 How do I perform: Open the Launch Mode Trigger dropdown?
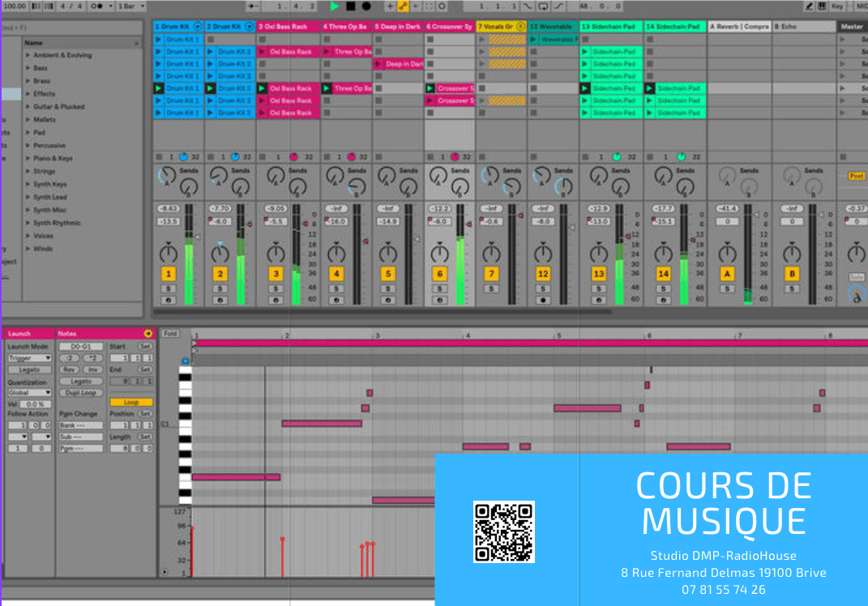click(30, 357)
